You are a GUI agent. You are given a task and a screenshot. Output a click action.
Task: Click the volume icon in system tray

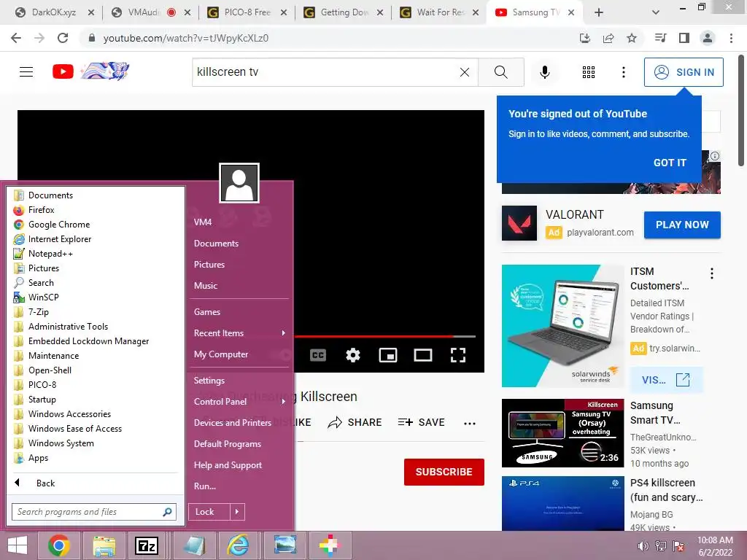point(643,546)
